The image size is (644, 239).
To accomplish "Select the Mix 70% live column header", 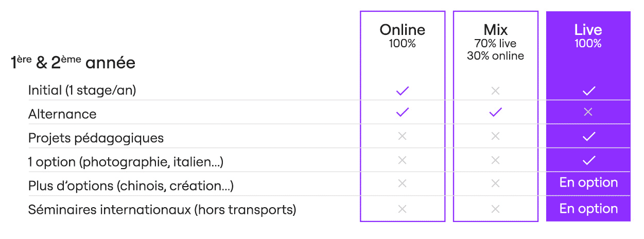I will [495, 42].
